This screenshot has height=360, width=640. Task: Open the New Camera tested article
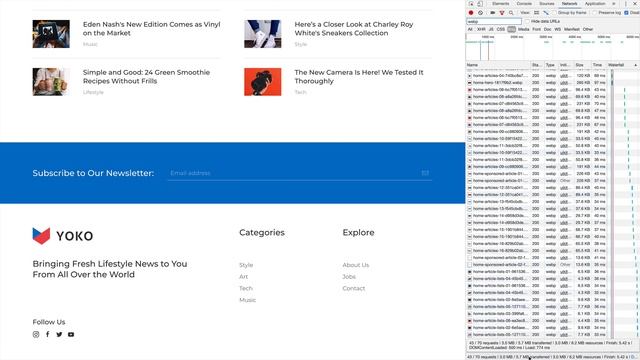click(x=359, y=76)
